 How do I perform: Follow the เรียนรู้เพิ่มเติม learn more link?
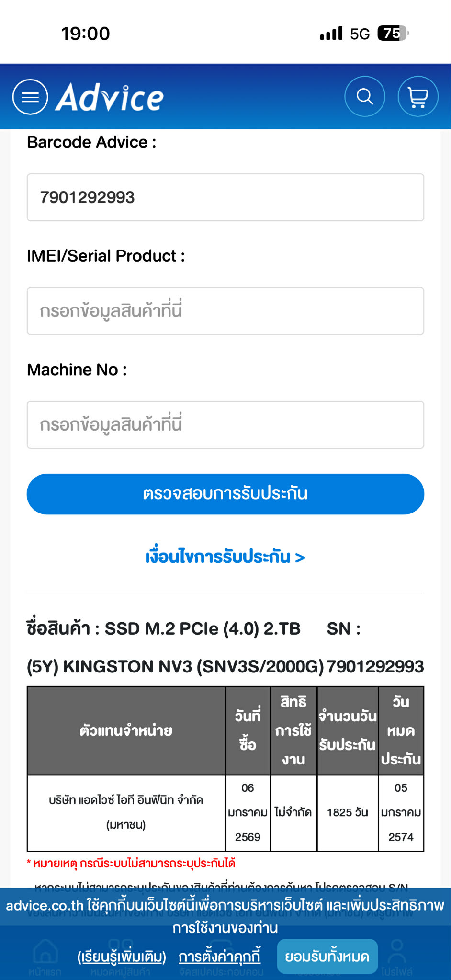122,957
